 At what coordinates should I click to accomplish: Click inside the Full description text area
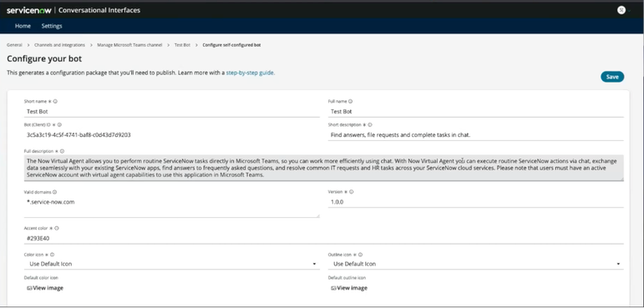pyautogui.click(x=323, y=168)
